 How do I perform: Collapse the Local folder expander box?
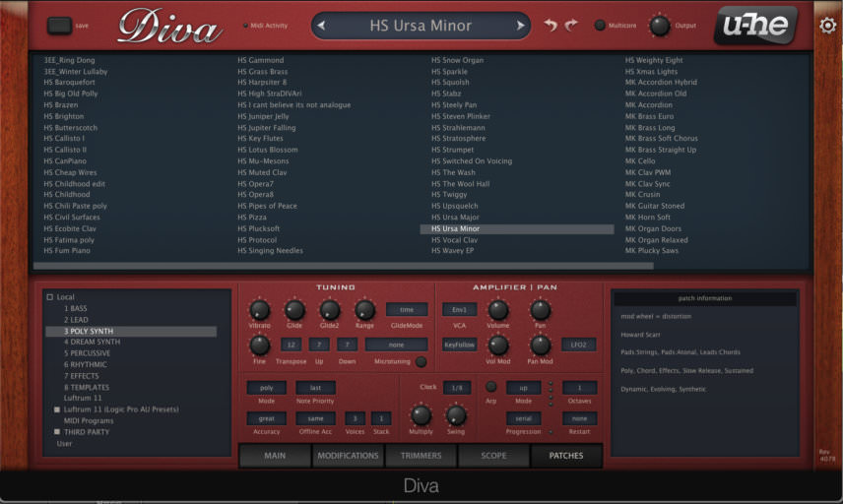click(50, 297)
